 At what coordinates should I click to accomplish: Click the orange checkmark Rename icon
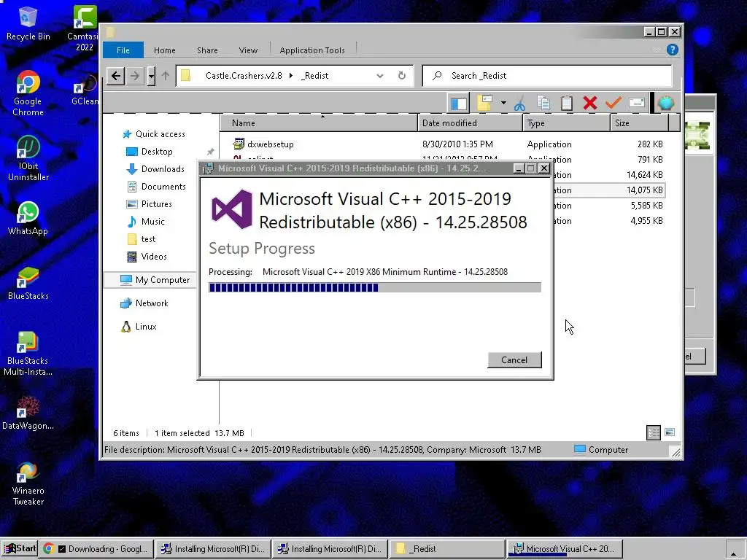click(x=613, y=103)
